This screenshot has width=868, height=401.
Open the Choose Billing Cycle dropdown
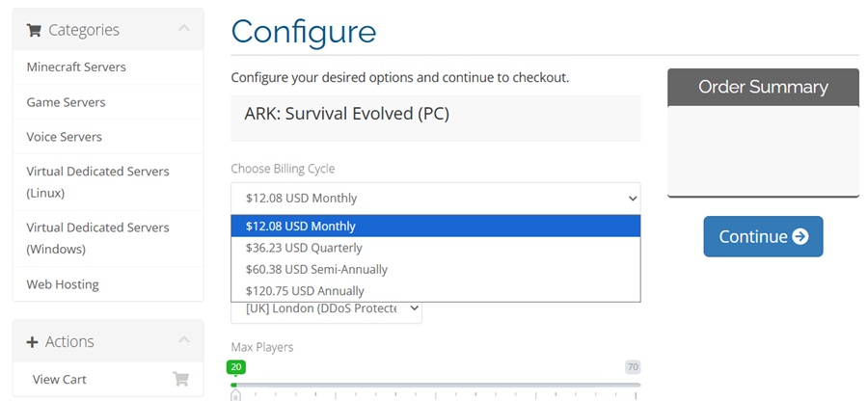436,198
